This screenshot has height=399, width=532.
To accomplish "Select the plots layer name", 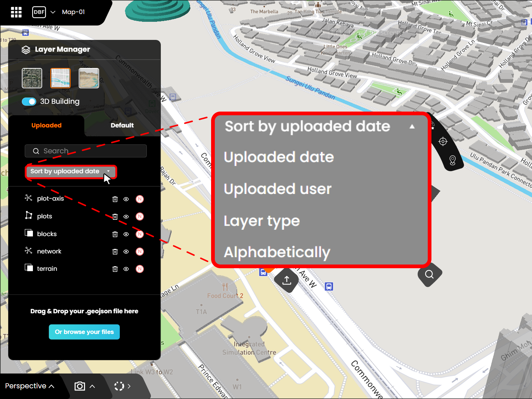I will (x=45, y=216).
